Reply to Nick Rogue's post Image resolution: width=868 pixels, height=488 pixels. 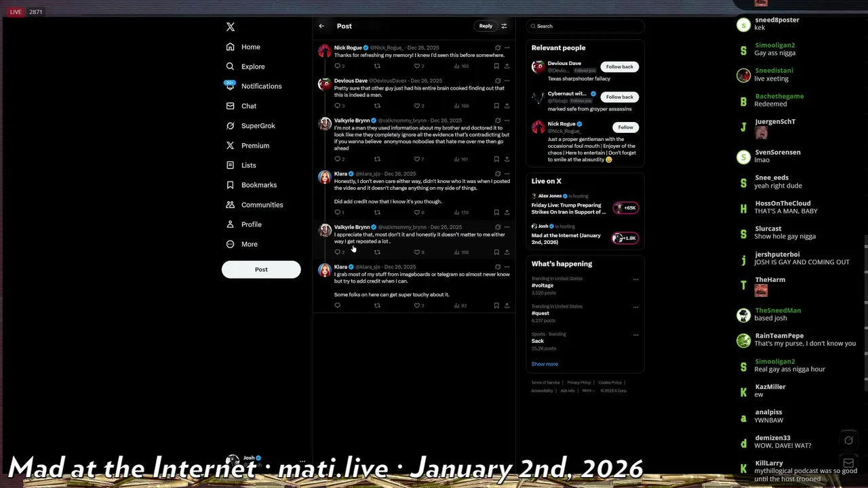point(337,66)
